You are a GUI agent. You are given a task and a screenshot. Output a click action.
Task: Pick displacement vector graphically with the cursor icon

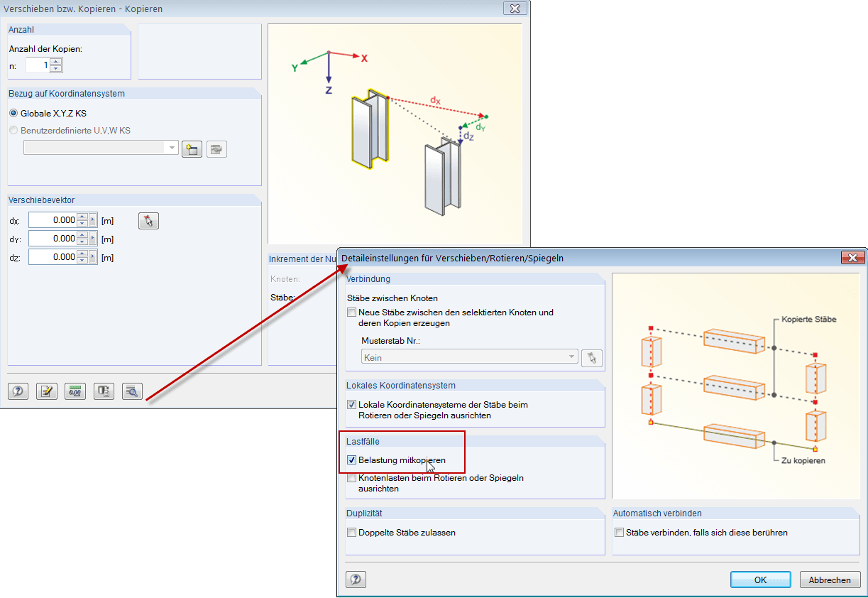point(148,221)
